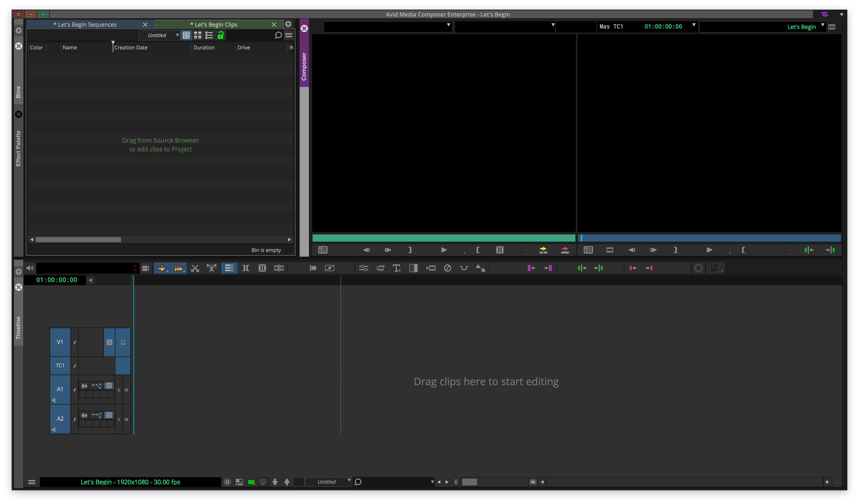Mute the A1 track speaker icon
Image resolution: width=859 pixels, height=504 pixels.
[x=54, y=399]
